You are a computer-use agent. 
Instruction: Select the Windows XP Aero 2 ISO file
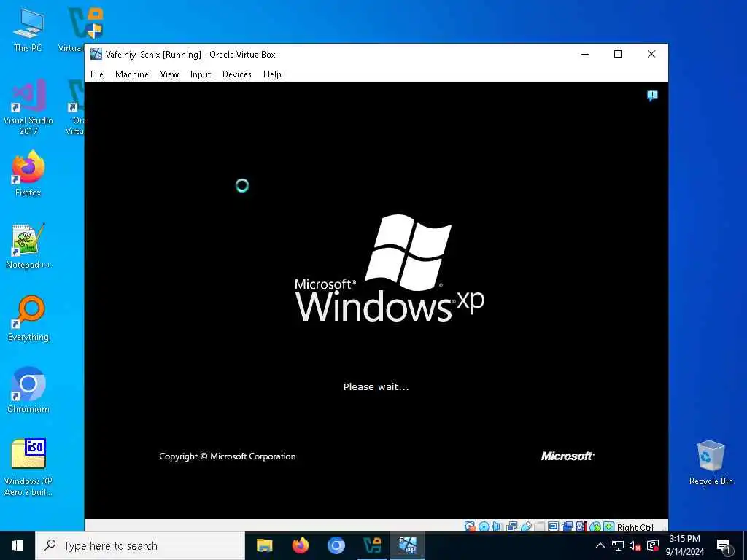point(28,467)
